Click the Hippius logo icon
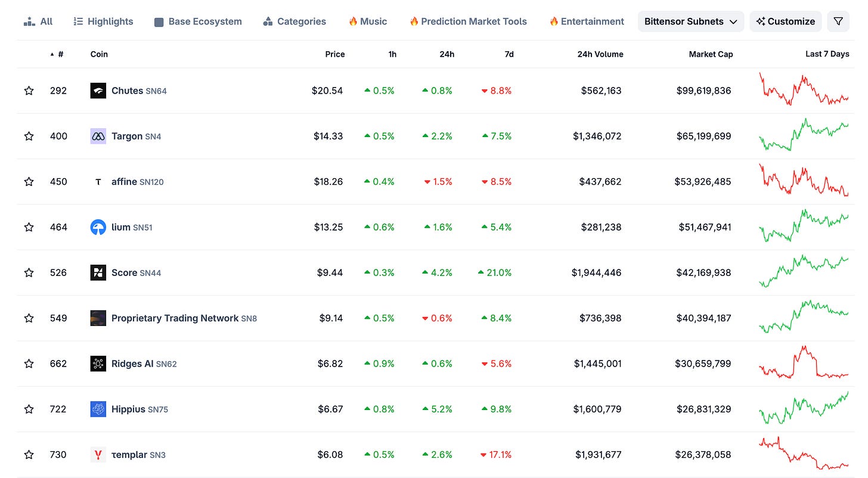The image size is (868, 478). click(98, 409)
